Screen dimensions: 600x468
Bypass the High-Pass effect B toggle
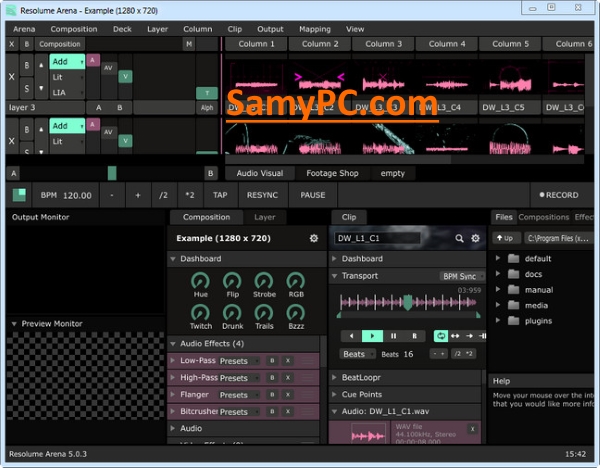pyautogui.click(x=272, y=378)
